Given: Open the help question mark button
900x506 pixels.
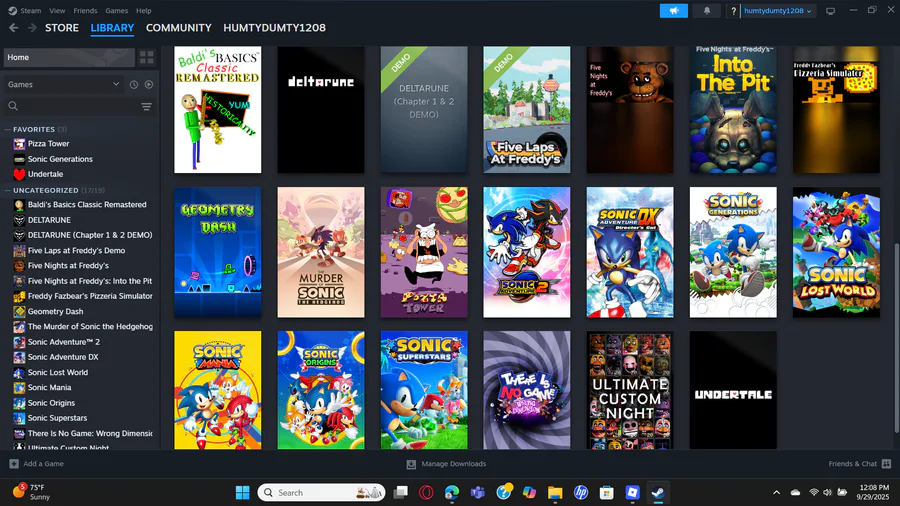Looking at the screenshot, I should coord(733,11).
